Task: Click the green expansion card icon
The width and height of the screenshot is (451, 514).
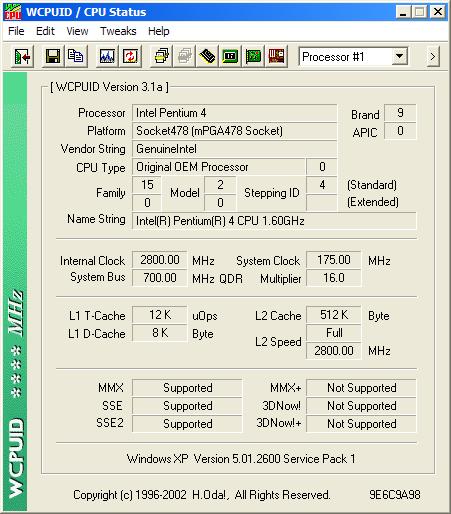Action: click(x=253, y=56)
